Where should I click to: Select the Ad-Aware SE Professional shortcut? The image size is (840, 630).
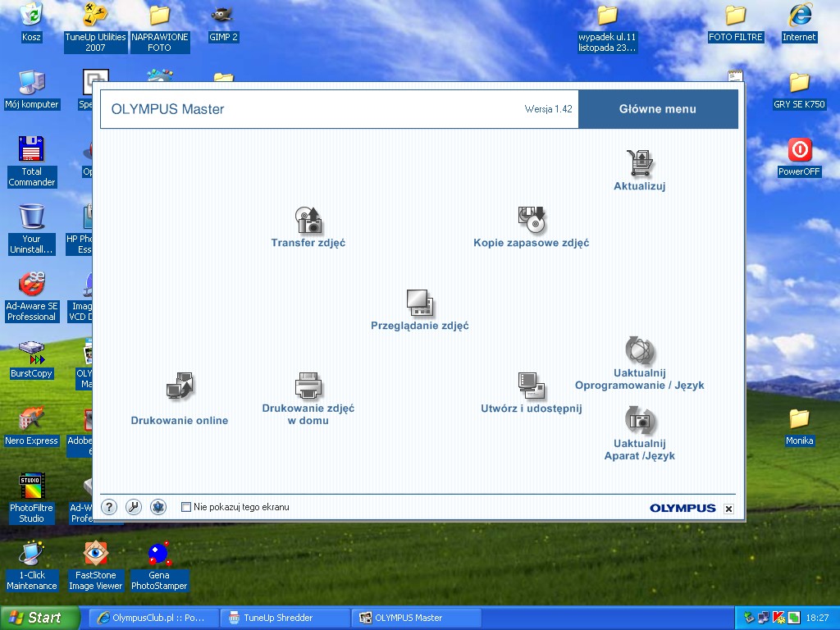coord(32,296)
